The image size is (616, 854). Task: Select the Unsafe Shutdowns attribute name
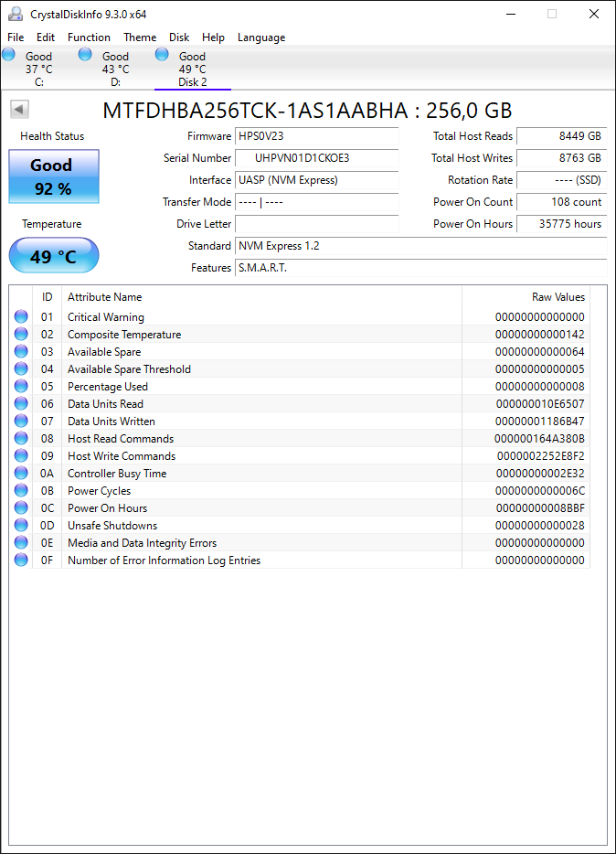click(x=112, y=526)
